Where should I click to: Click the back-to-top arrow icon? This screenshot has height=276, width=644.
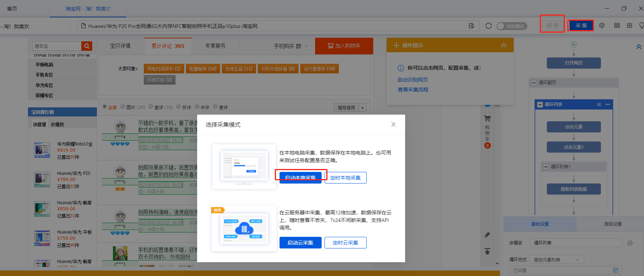487,251
